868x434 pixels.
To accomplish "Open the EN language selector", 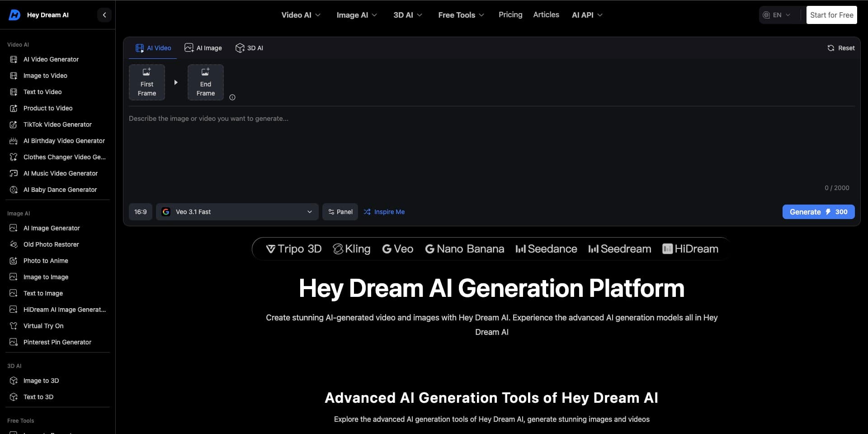I will pos(777,15).
